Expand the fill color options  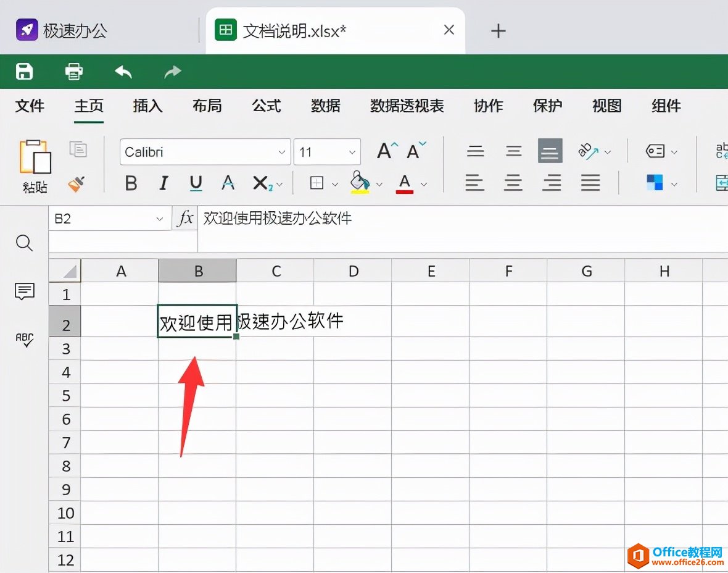[x=379, y=183]
